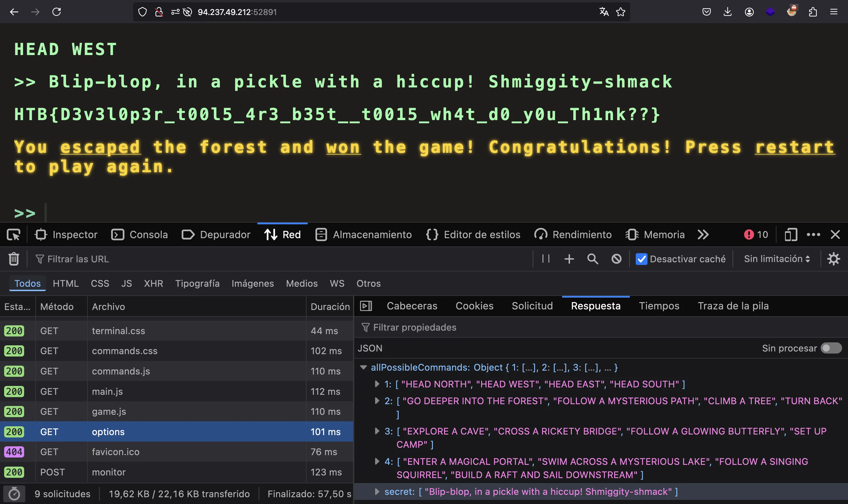Open request blocking icon
The image size is (848, 504).
616,259
